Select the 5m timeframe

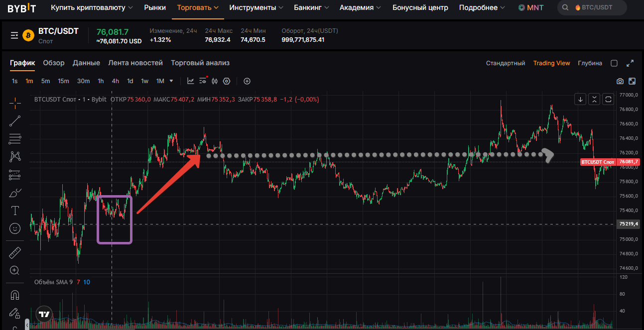click(x=45, y=81)
